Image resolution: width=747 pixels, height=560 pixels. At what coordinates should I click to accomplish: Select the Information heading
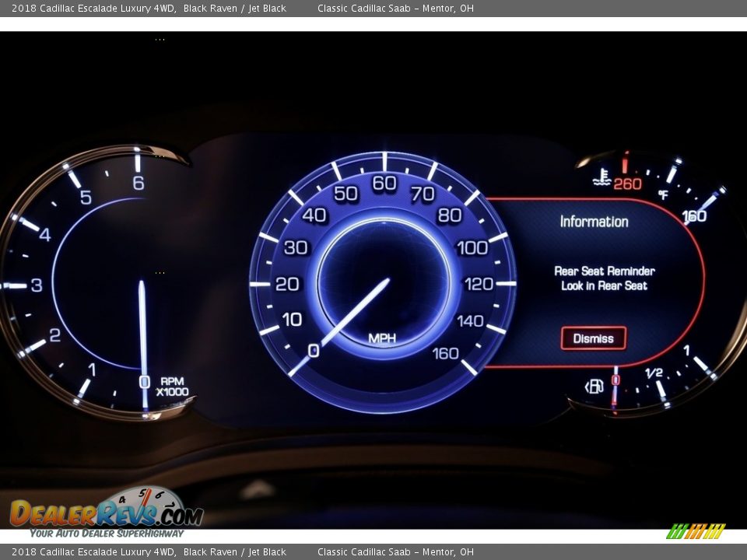coord(594,222)
